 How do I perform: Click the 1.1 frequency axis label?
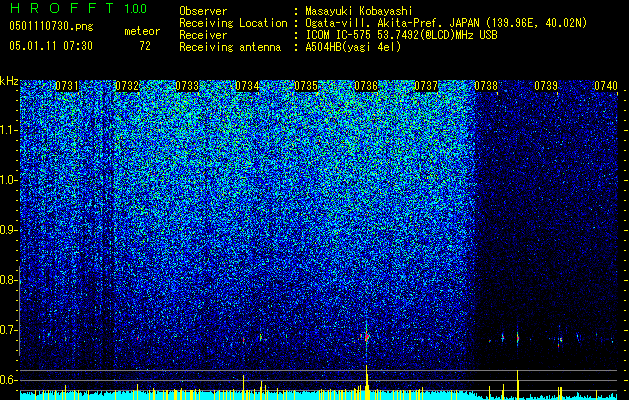tap(8, 130)
